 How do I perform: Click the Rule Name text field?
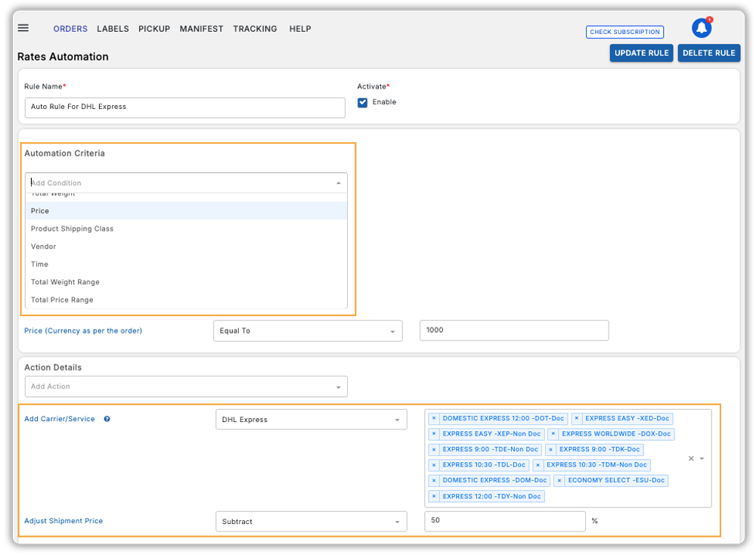[184, 107]
